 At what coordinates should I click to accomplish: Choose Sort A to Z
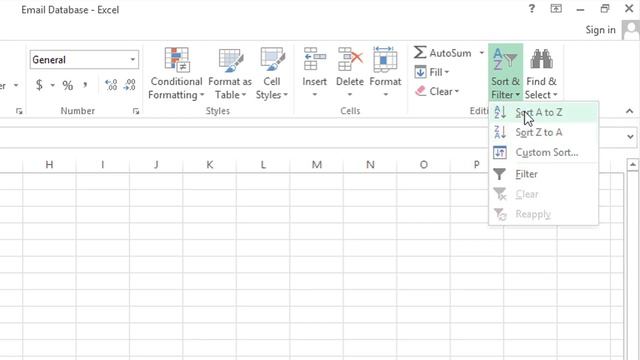[543, 112]
